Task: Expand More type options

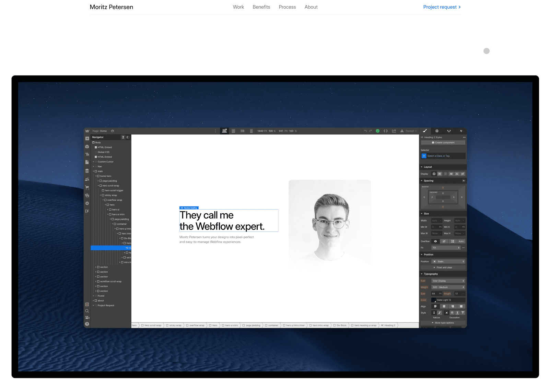Action: pos(443,323)
